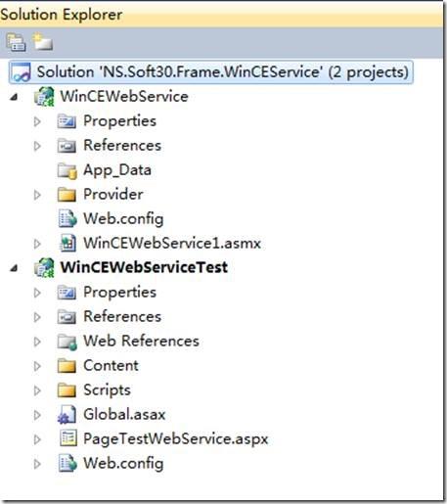Screen dimensions: 447x504
Task: Click the WinCEWebService1.asmx file icon
Action: click(x=67, y=244)
